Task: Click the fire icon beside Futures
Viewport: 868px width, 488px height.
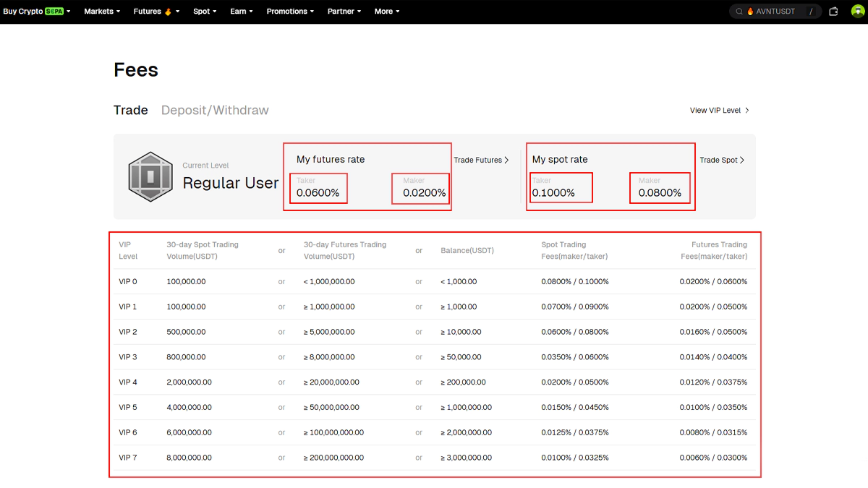Action: pos(168,12)
